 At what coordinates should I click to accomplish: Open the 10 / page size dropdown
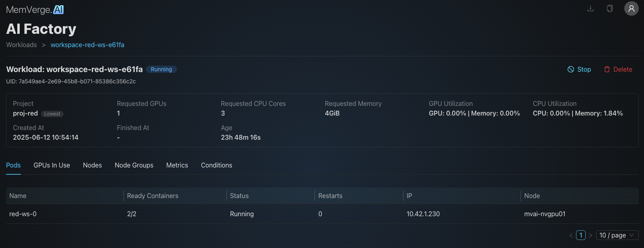[x=617, y=235]
